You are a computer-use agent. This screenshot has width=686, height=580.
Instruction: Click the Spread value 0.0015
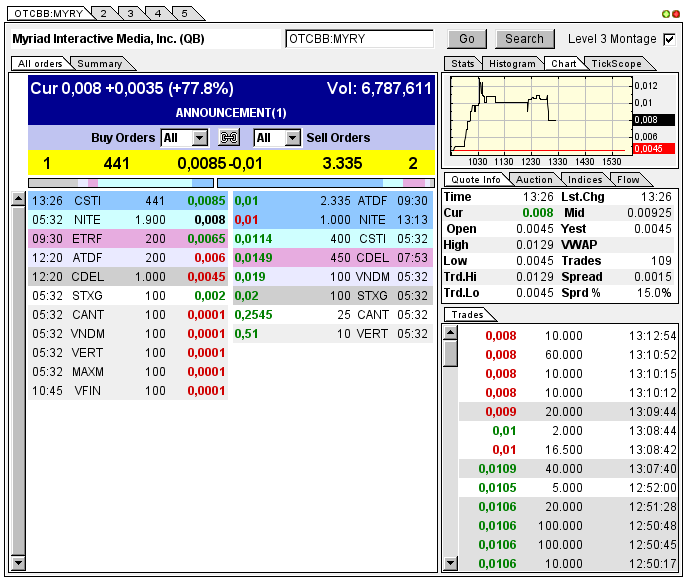coord(653,277)
